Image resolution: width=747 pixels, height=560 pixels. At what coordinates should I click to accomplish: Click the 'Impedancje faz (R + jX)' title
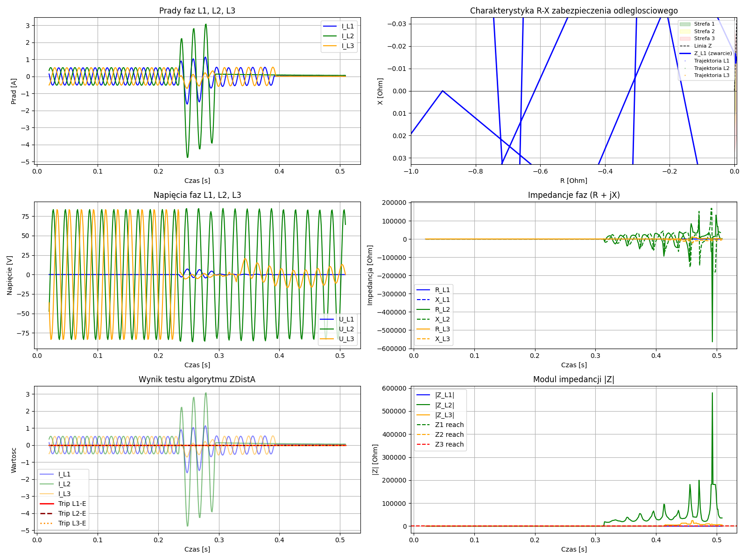click(x=574, y=195)
